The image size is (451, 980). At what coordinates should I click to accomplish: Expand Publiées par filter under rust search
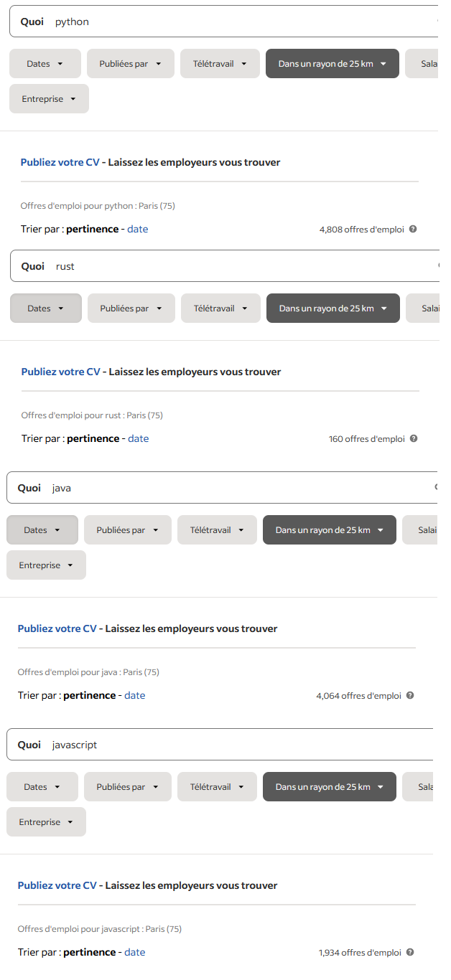click(131, 308)
